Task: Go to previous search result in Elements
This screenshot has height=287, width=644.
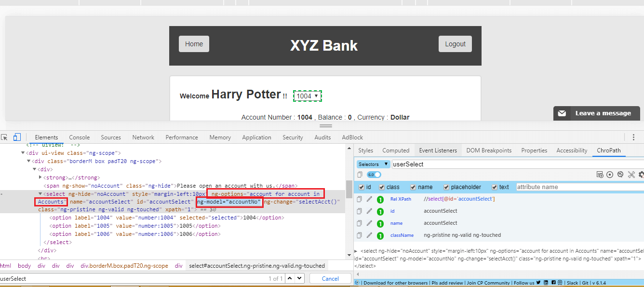Action: point(290,278)
